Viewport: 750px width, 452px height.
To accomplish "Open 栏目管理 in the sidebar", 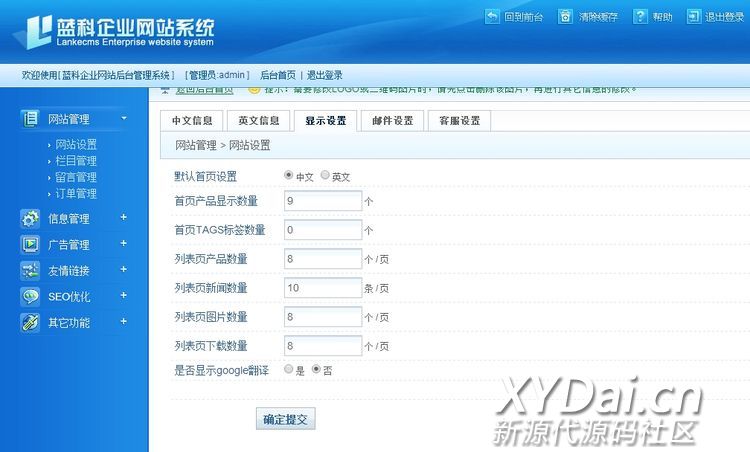I will coord(76,161).
